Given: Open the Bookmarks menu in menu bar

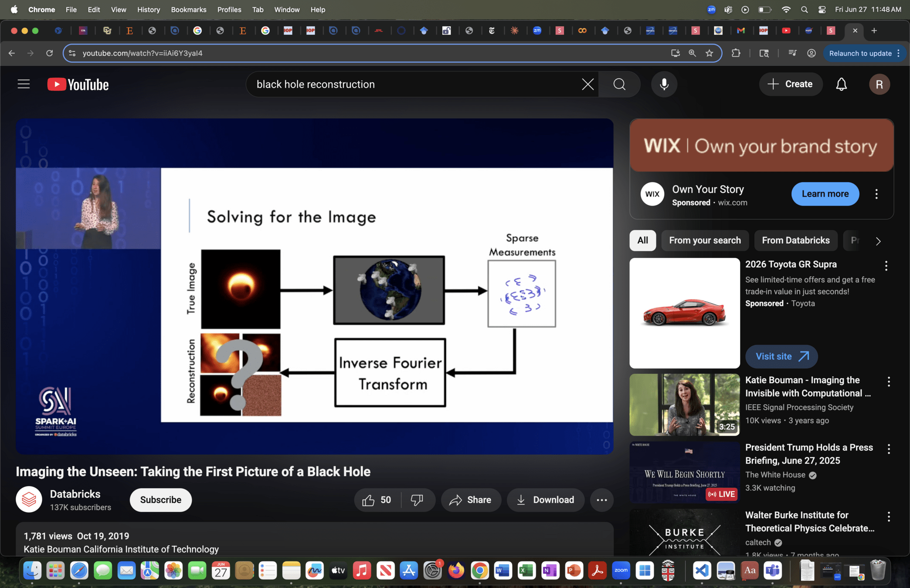Looking at the screenshot, I should point(188,10).
